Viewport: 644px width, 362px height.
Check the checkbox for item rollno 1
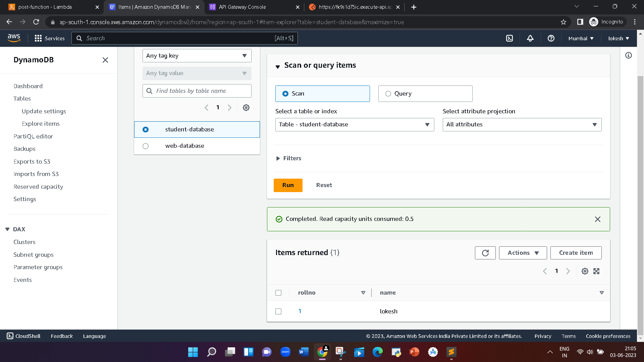point(278,311)
